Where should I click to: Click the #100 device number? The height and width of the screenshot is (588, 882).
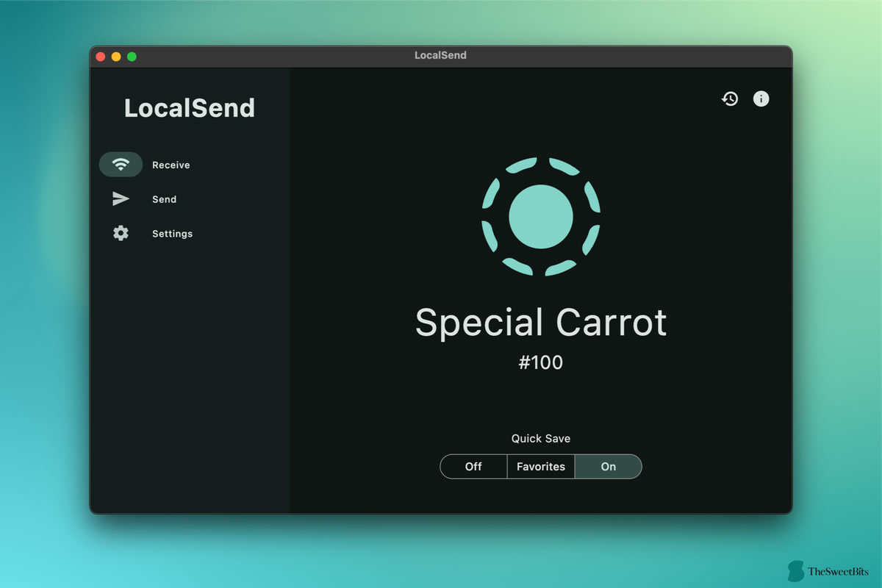(541, 362)
